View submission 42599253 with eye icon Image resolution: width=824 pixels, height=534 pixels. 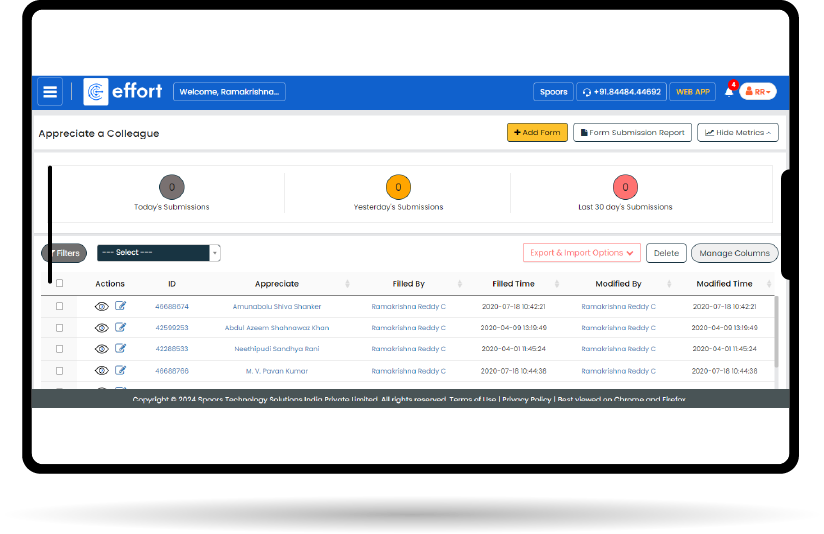click(x=101, y=328)
